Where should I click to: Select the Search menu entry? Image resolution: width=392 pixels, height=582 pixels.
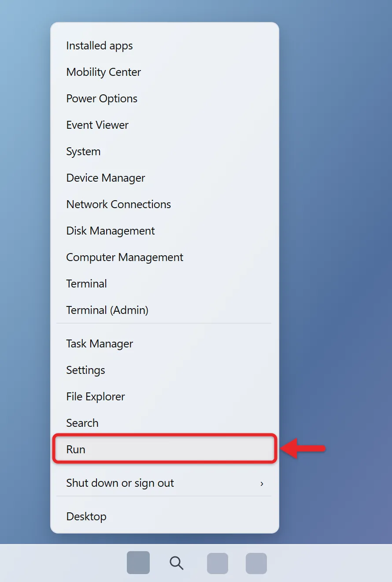pos(165,423)
